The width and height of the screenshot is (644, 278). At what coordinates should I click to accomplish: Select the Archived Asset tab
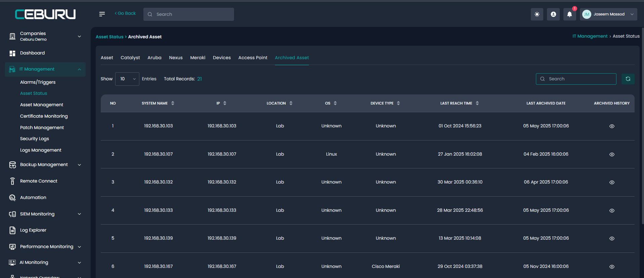point(292,58)
